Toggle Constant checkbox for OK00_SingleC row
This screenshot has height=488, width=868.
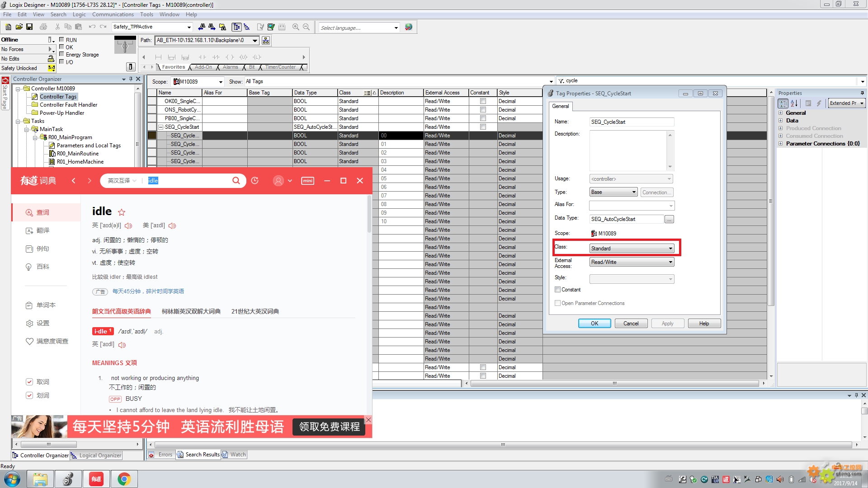pyautogui.click(x=483, y=101)
